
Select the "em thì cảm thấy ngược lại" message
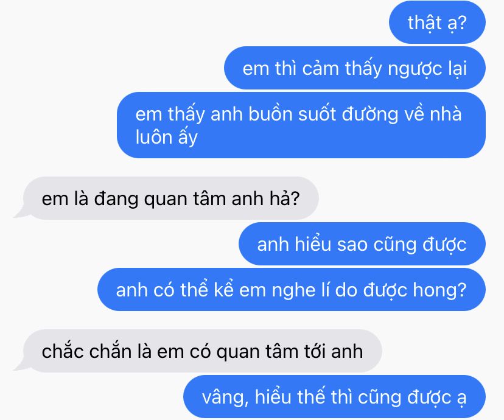[354, 68]
